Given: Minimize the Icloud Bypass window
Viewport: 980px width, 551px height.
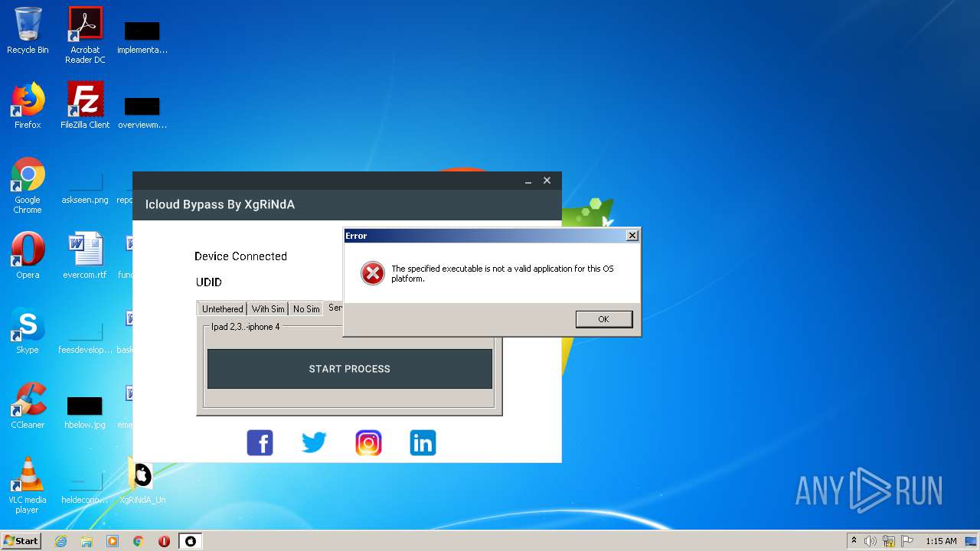Looking at the screenshot, I should coord(528,181).
